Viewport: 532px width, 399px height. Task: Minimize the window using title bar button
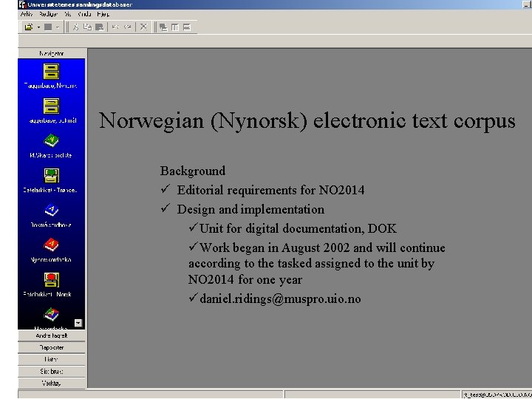pyautogui.click(x=527, y=4)
